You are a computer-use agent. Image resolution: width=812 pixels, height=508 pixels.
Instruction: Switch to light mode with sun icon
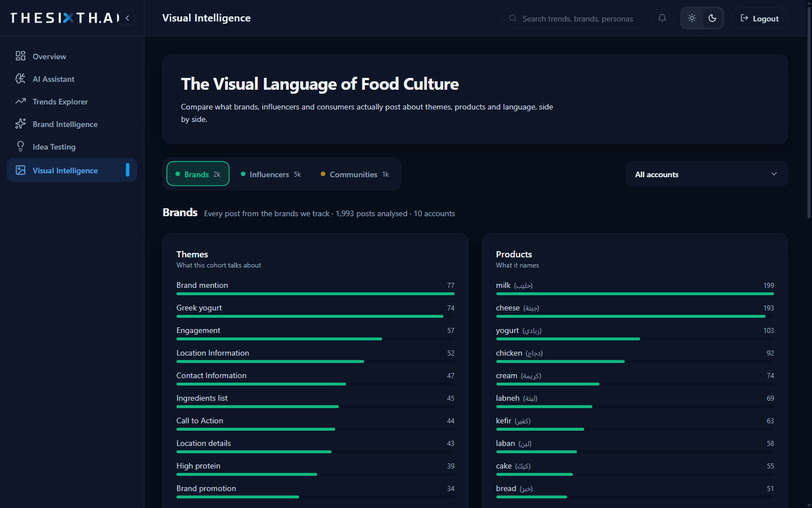click(x=692, y=18)
